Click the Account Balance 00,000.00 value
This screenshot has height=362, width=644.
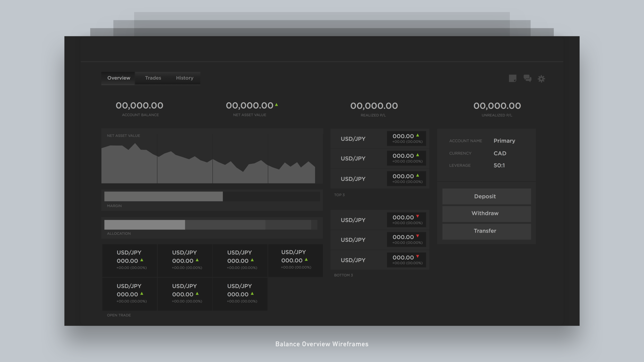pos(139,105)
